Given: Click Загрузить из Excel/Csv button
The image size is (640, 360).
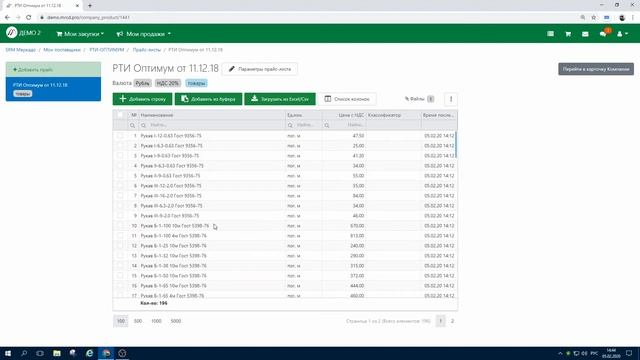Looking at the screenshot, I should [x=280, y=99].
